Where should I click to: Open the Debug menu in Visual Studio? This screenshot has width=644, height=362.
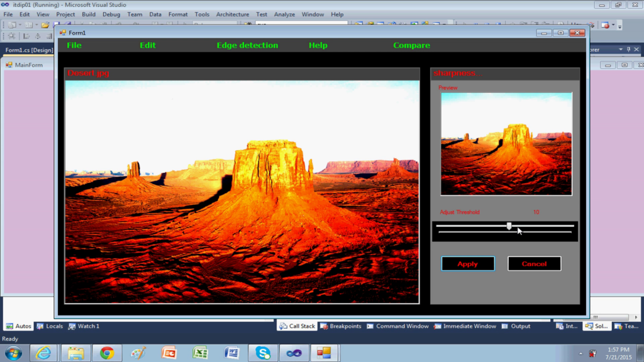point(111,14)
